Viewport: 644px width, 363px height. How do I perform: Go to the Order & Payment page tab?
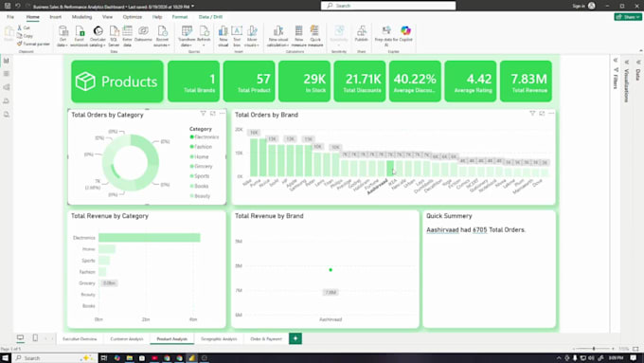(266, 338)
